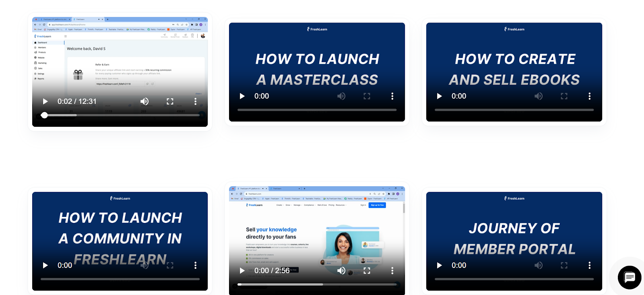644x295 pixels.
Task: Play the 0:00 / 2:56 FreshLearn homepage video
Action: click(x=242, y=270)
